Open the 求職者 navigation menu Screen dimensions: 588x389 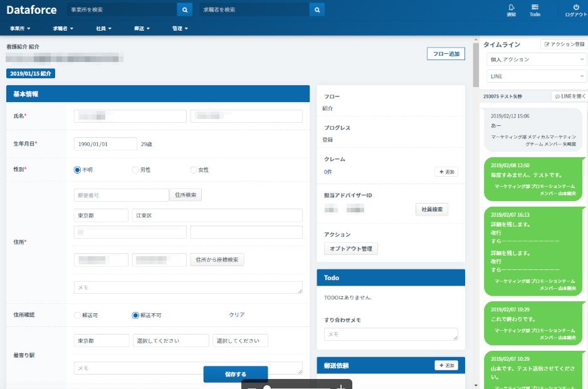coord(63,28)
